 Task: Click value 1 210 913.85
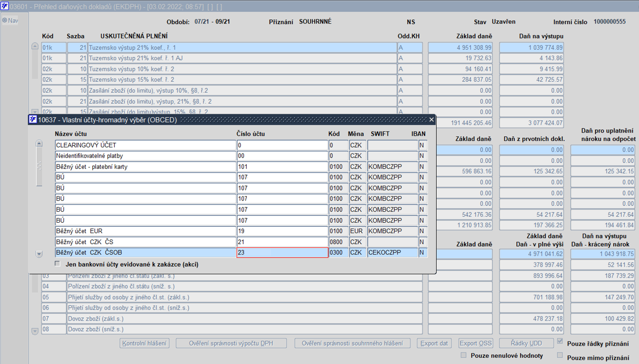pyautogui.click(x=464, y=225)
